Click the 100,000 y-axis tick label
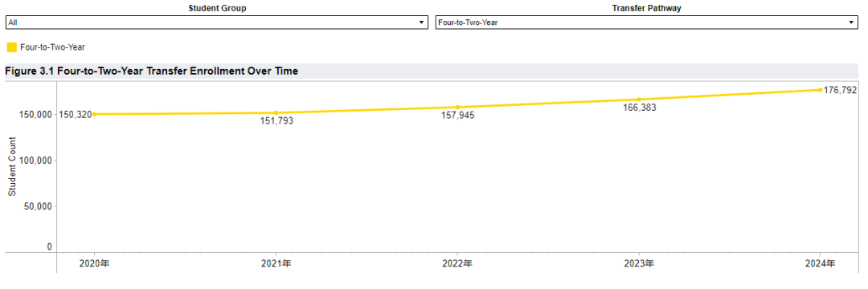The image size is (868, 289). (36, 161)
